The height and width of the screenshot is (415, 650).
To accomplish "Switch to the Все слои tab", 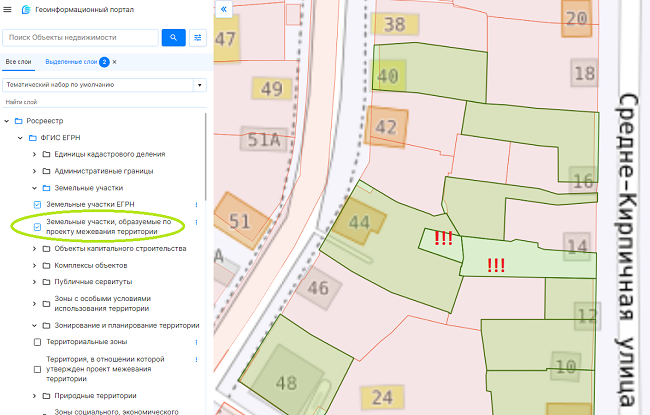I will [x=19, y=62].
